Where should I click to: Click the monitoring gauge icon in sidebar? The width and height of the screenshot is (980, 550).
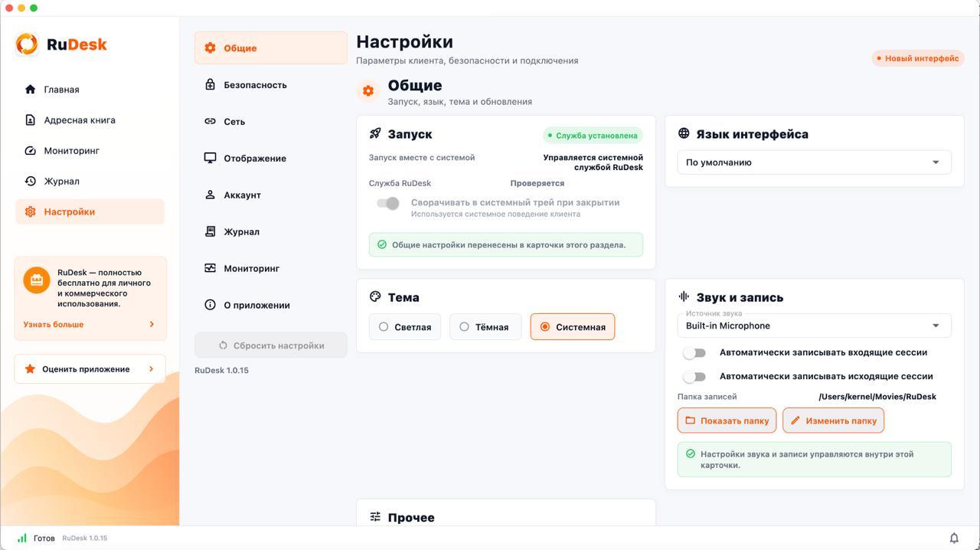(x=30, y=151)
